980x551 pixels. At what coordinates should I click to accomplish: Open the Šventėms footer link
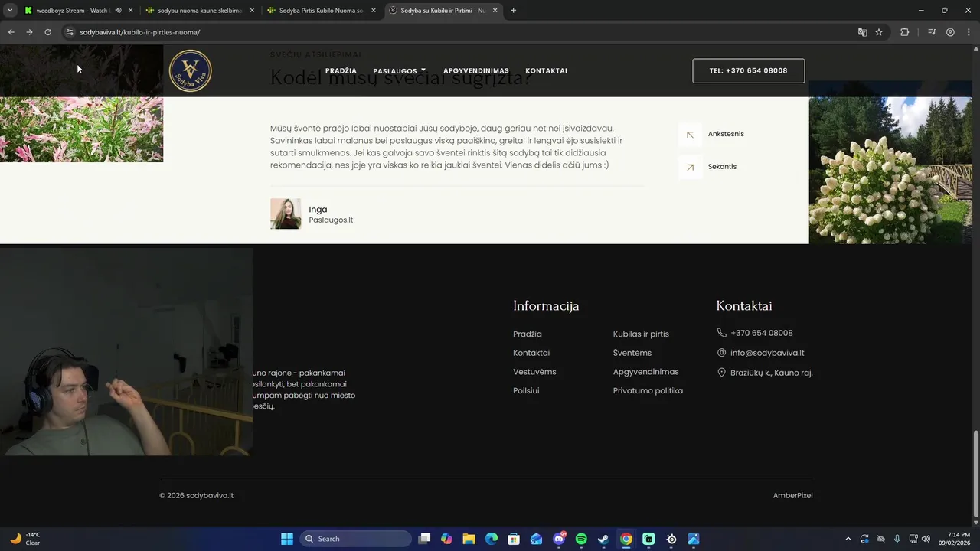(632, 353)
